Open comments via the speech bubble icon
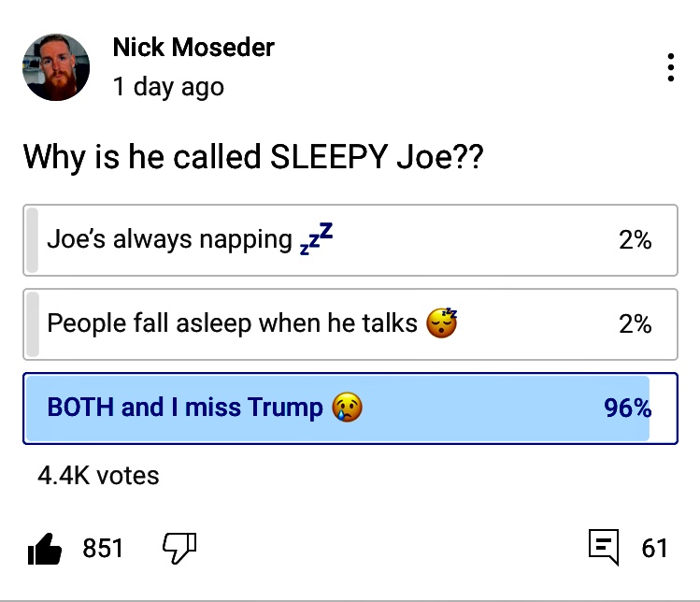 (604, 548)
